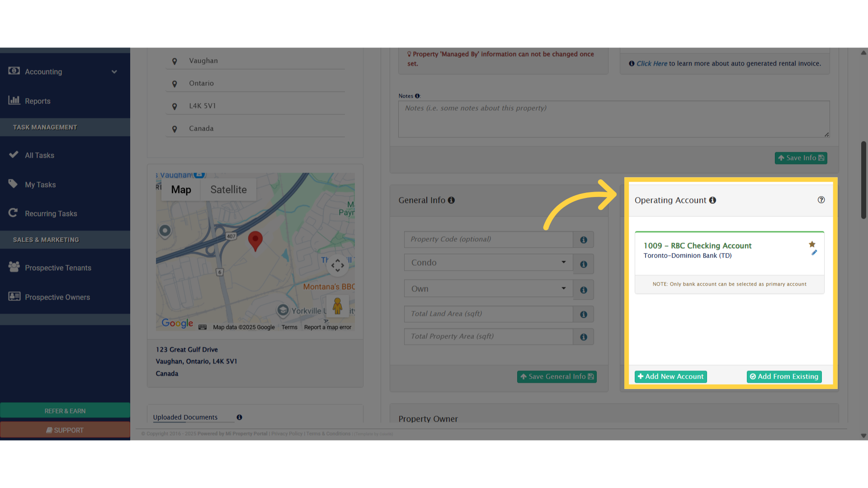The width and height of the screenshot is (868, 488).
Task: Click the page vertical scrollbar thumb
Action: [x=863, y=180]
